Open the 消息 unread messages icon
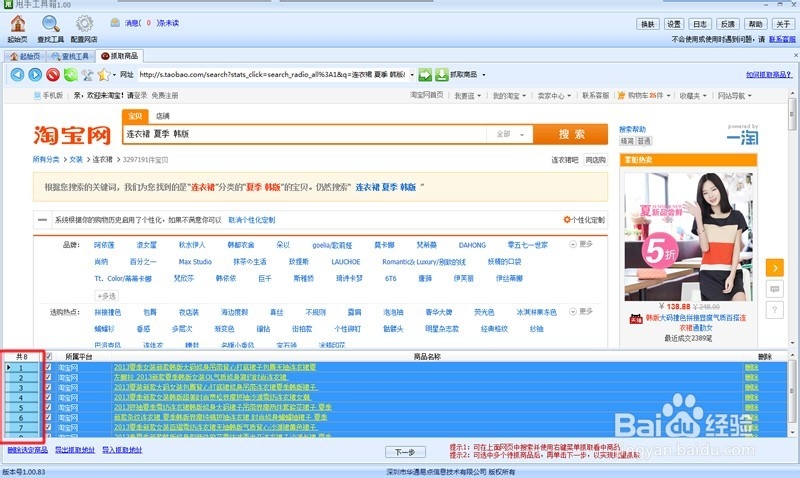Image resolution: width=800 pixels, height=478 pixels. click(115, 22)
